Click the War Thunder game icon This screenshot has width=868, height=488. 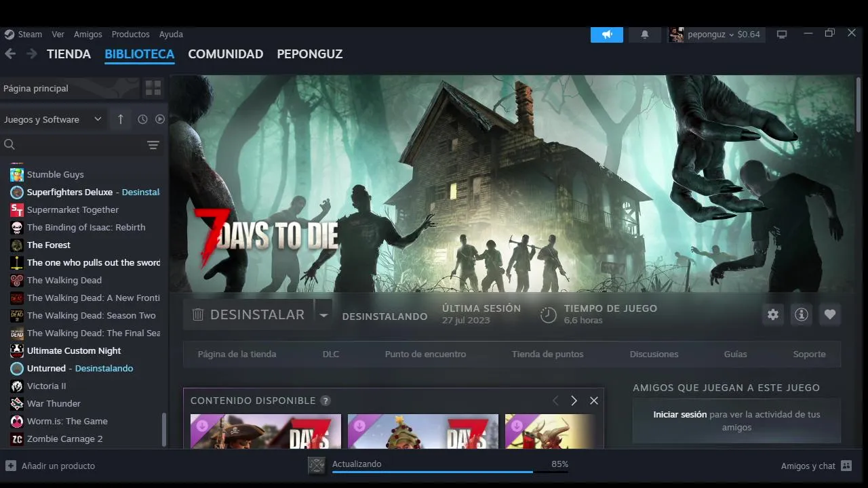click(x=17, y=404)
